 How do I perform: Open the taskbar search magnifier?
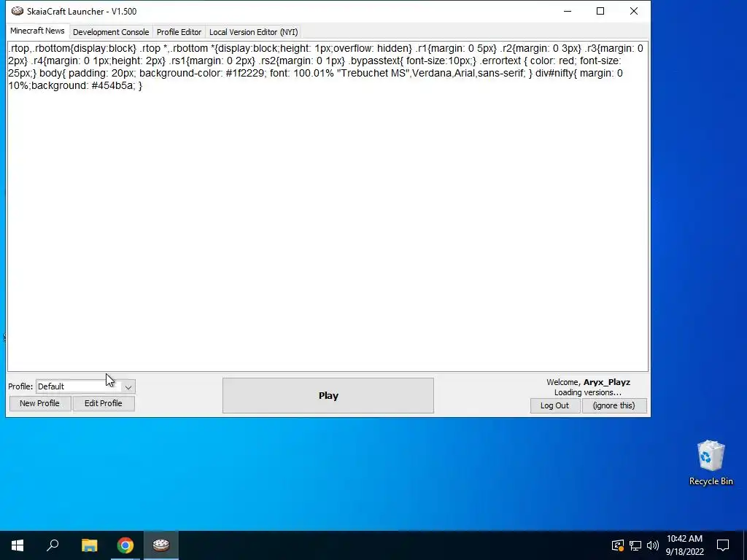coord(53,545)
